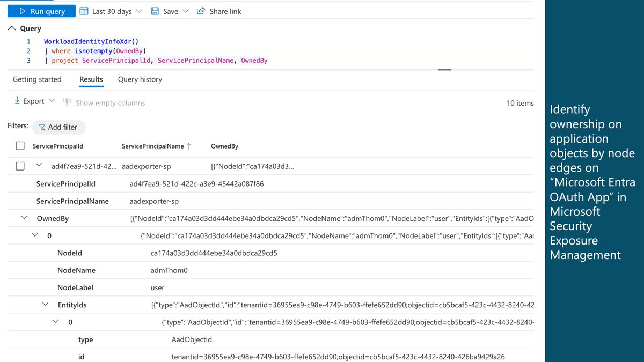The height and width of the screenshot is (362, 644).
Task: Click the 10 items count label
Action: [520, 103]
